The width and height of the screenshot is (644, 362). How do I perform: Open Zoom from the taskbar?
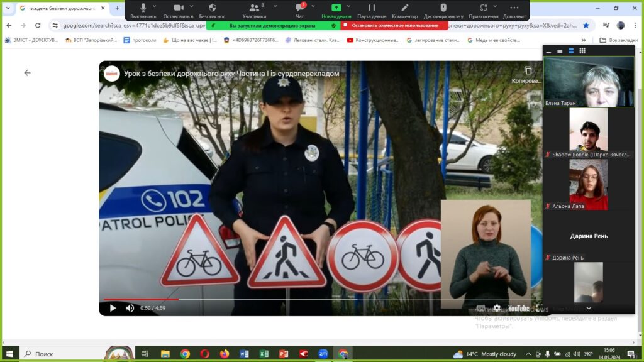point(323,354)
